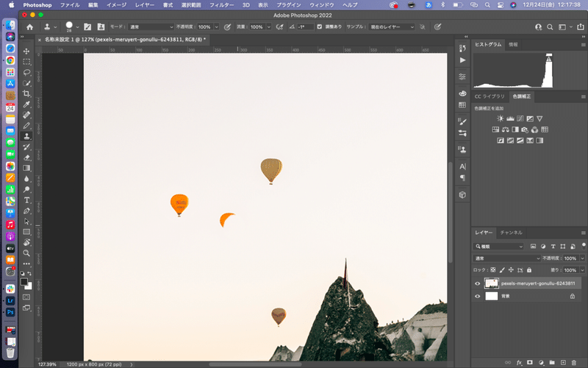This screenshot has width=588, height=368.
Task: Open the search icon in options bar
Action: [x=550, y=26]
